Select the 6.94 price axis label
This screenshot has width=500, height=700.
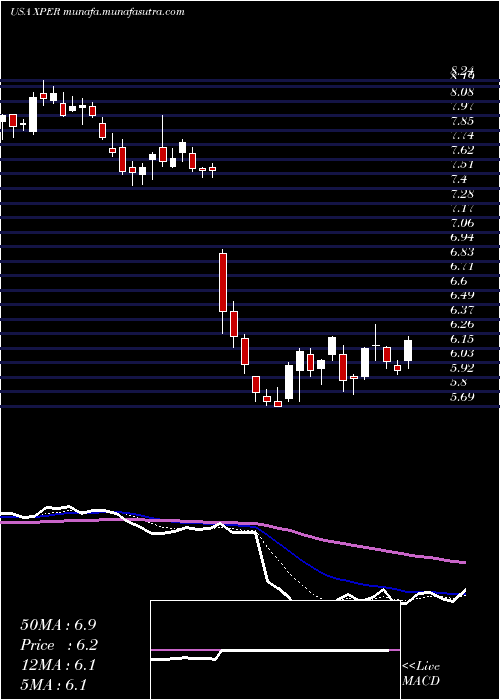tap(462, 237)
